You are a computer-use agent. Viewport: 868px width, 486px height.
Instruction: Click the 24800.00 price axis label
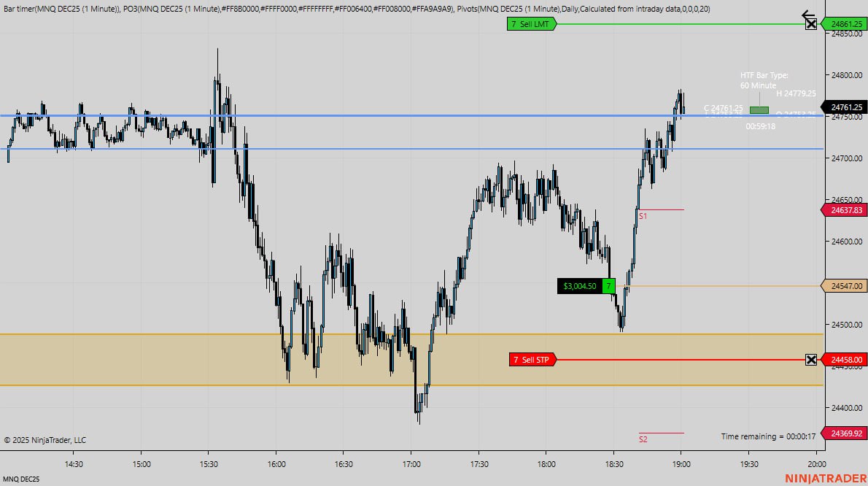pos(846,75)
